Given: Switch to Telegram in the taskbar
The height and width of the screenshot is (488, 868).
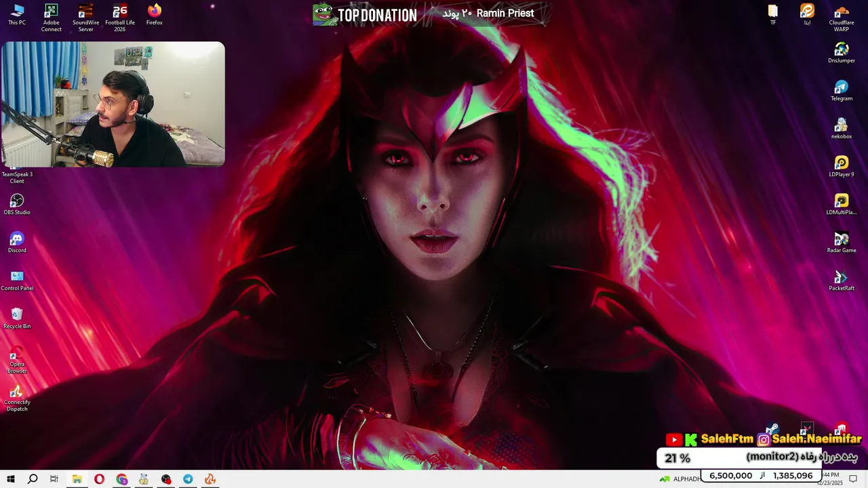Looking at the screenshot, I should (188, 479).
